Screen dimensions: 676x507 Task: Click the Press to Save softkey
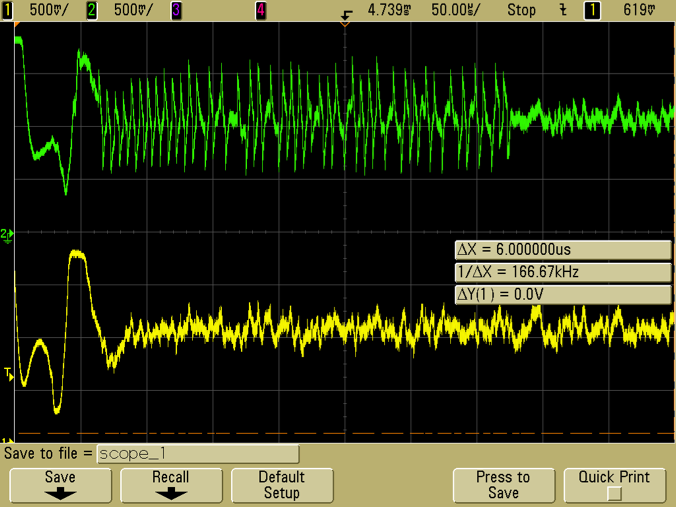tap(504, 485)
